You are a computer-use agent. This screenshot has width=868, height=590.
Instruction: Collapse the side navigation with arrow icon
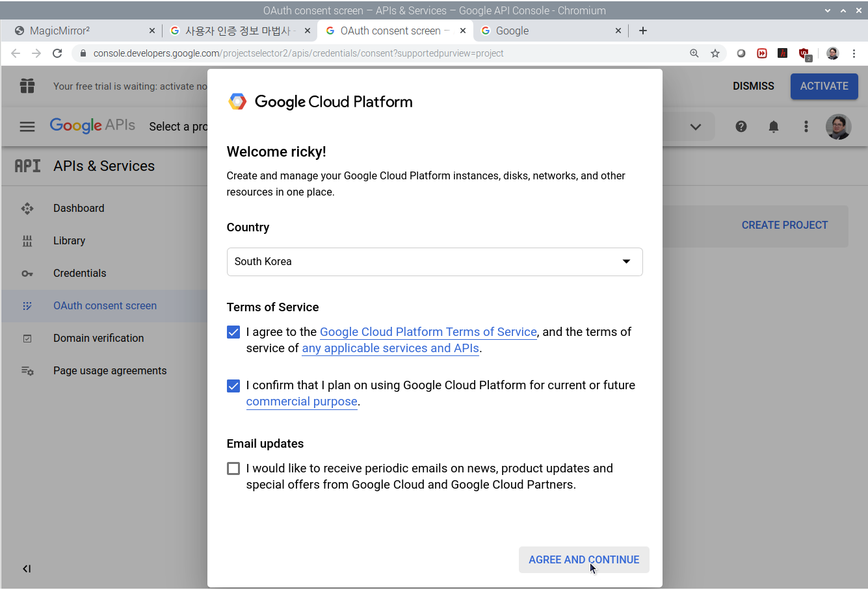point(27,569)
